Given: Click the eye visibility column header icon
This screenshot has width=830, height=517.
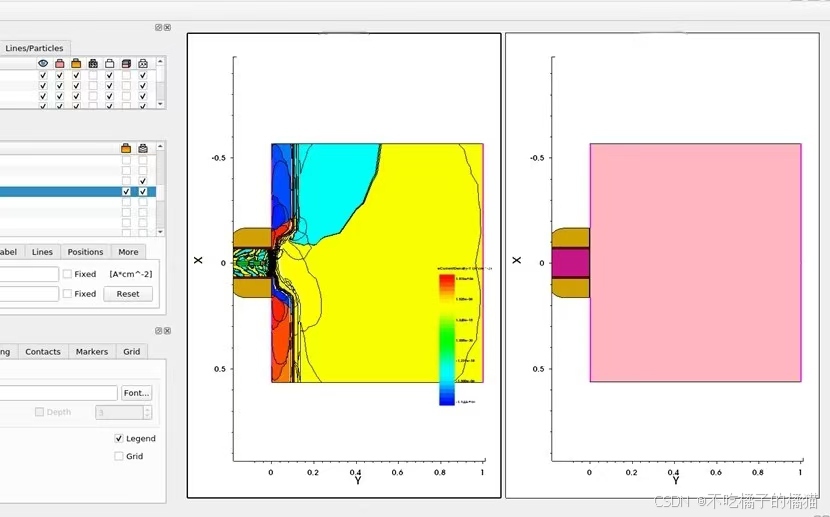Looking at the screenshot, I should pos(43,64).
